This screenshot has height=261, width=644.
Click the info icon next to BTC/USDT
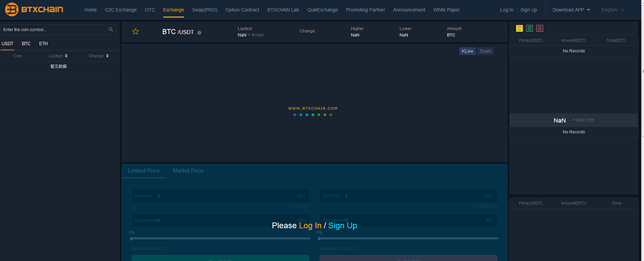click(200, 33)
